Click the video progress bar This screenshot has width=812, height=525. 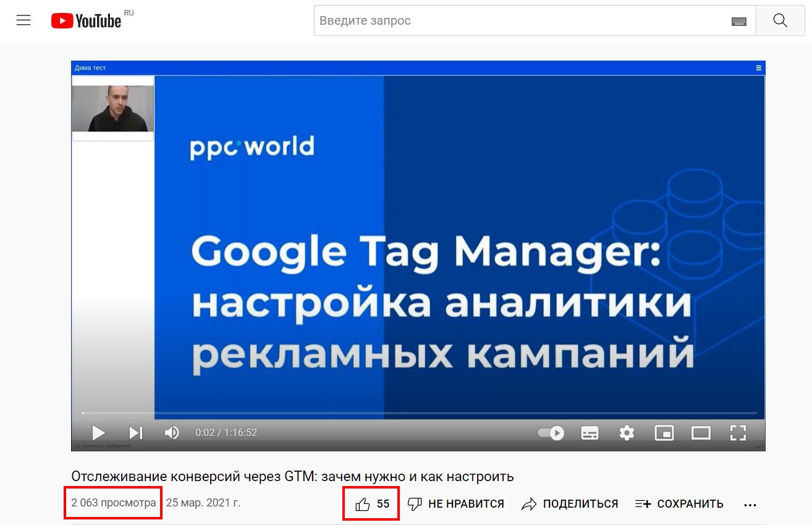point(419,412)
